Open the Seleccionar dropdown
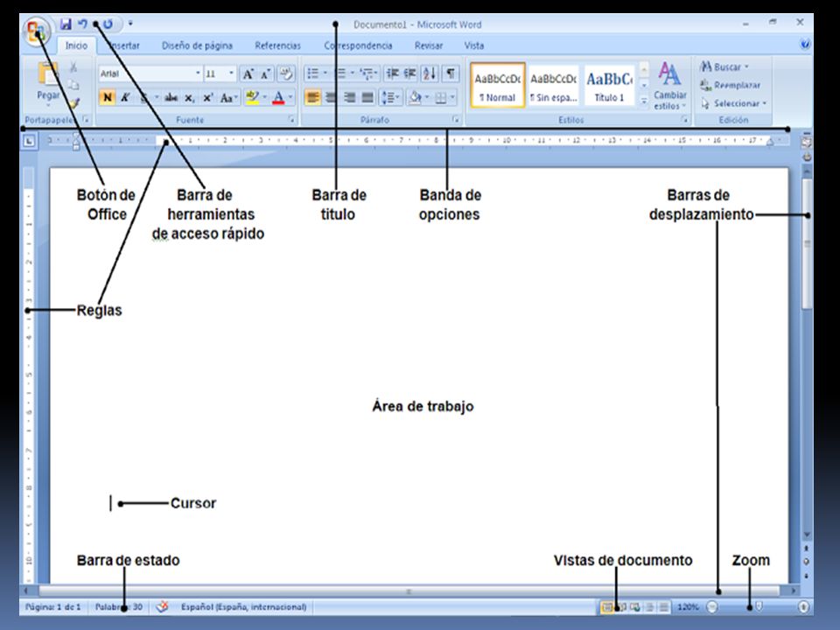 click(734, 103)
